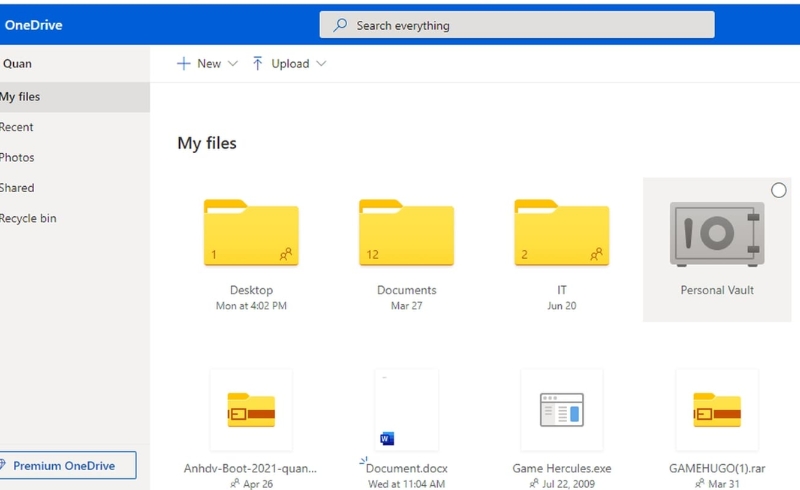Toggle the Personal Vault selection circle

pos(779,190)
